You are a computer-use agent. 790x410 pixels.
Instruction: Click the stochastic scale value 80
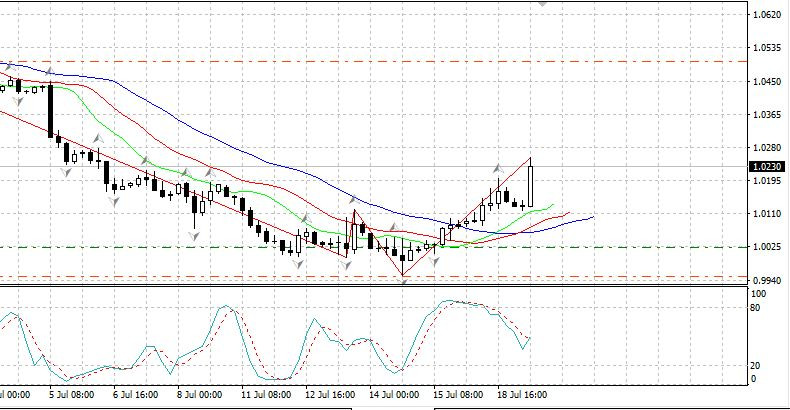click(755, 307)
